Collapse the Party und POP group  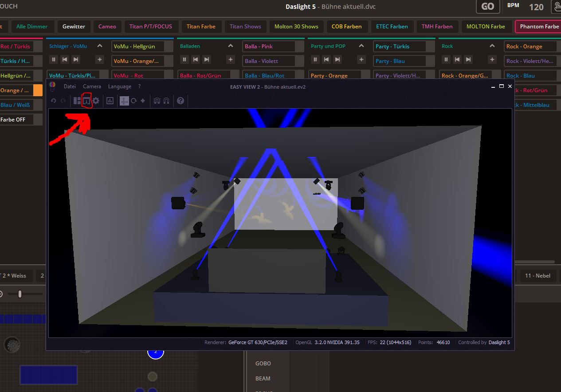tap(361, 46)
